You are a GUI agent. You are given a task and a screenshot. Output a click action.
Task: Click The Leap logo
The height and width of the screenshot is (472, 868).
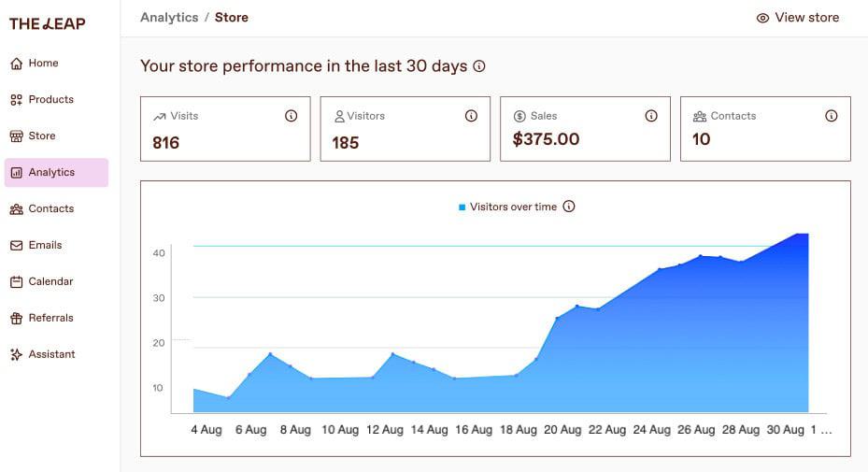pos(47,23)
